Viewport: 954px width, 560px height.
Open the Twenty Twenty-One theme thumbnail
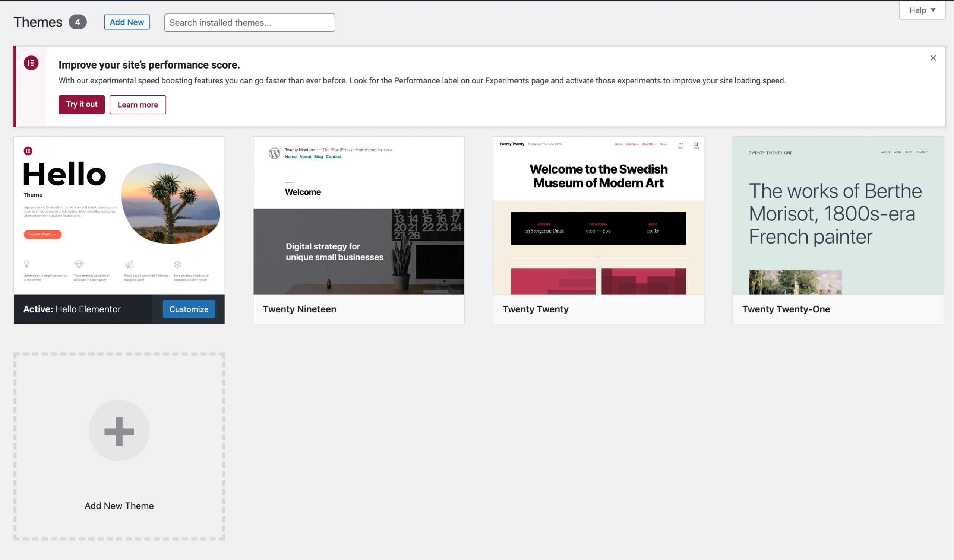(x=838, y=216)
